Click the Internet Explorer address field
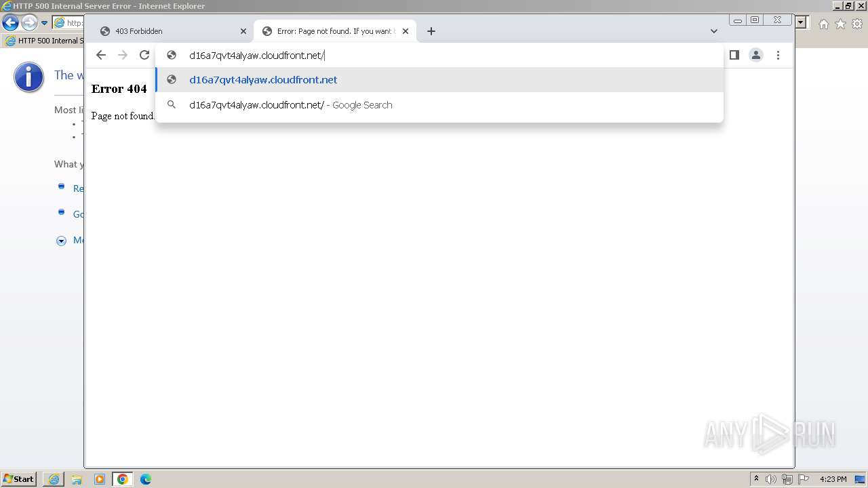868x488 pixels. (x=68, y=23)
